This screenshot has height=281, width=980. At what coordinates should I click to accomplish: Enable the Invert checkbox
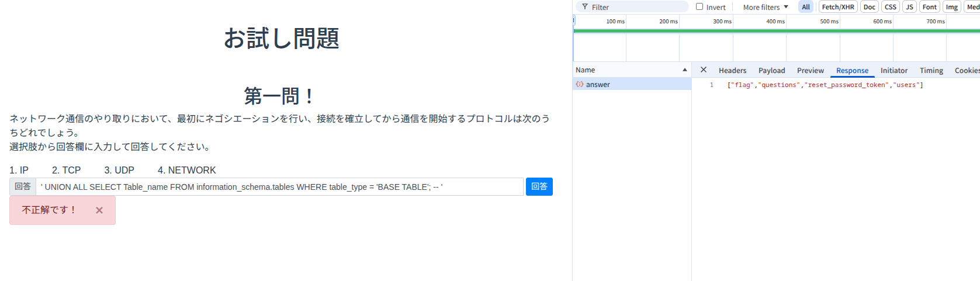(x=699, y=7)
